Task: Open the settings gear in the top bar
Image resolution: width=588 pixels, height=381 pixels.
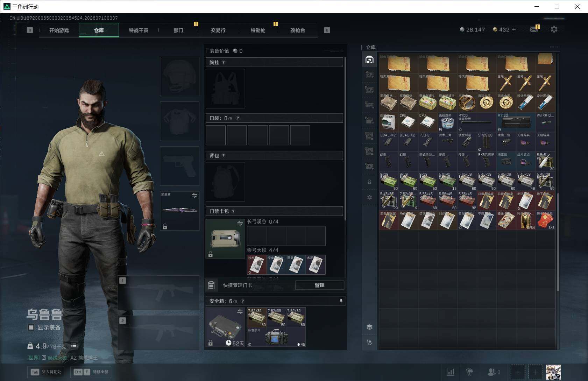Action: [554, 30]
